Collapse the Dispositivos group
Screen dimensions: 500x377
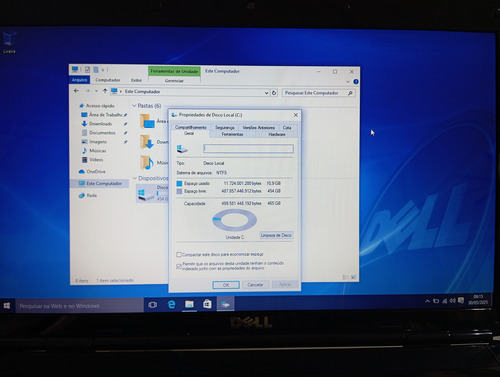(135, 178)
